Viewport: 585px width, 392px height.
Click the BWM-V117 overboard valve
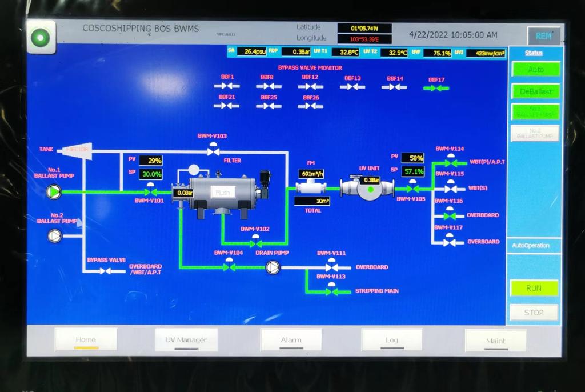pos(450,241)
